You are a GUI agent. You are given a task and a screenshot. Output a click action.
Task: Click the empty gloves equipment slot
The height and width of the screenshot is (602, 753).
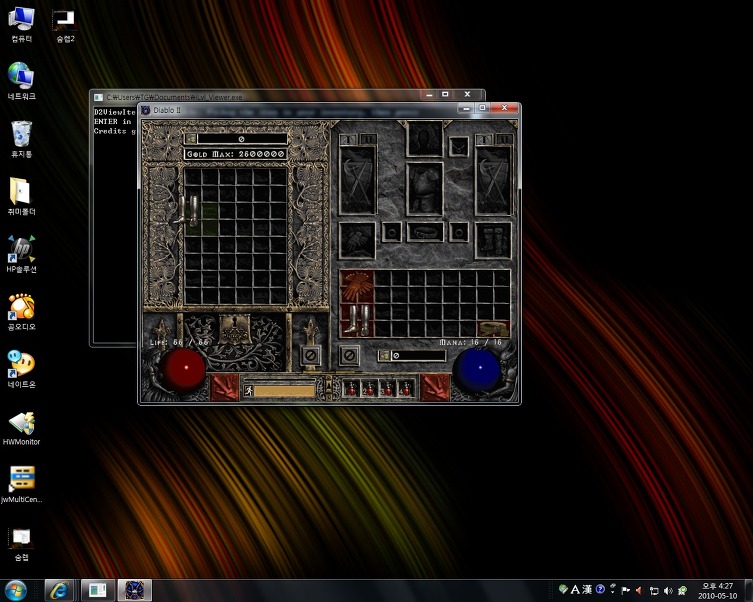[357, 241]
